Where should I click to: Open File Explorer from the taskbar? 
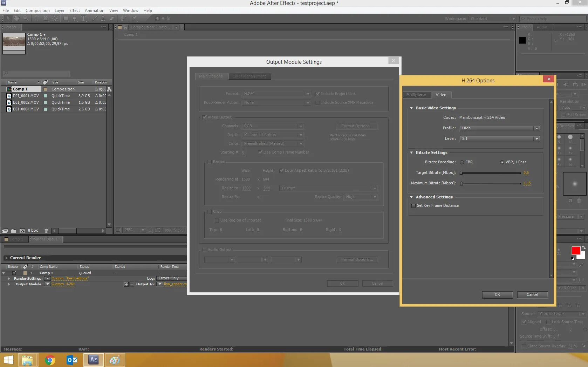pyautogui.click(x=27, y=360)
